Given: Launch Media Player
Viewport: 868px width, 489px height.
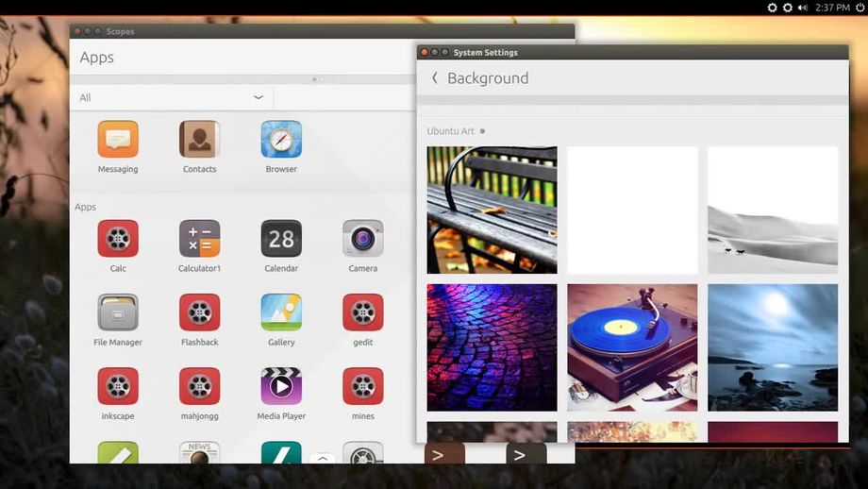Looking at the screenshot, I should 281,386.
